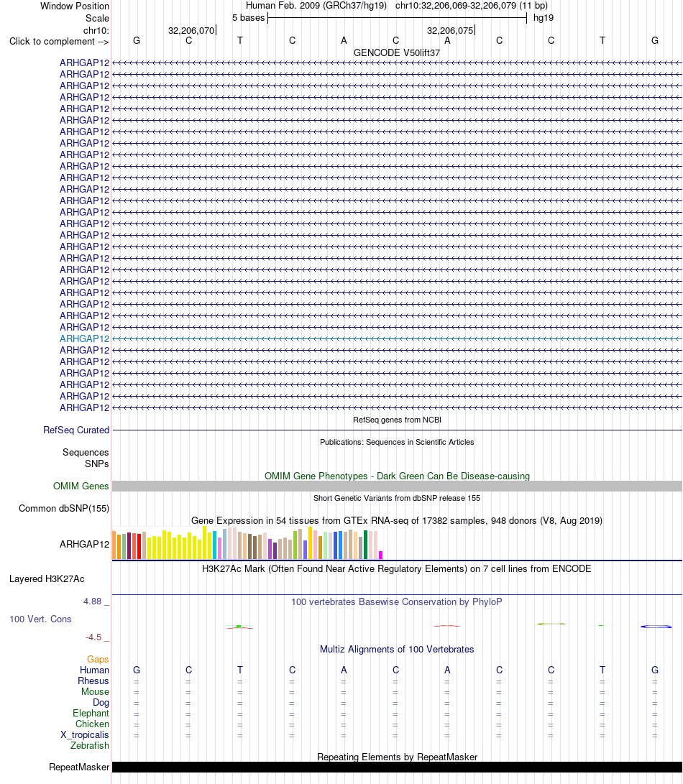
Task: Click the Window Position track label
Action: (x=75, y=6)
